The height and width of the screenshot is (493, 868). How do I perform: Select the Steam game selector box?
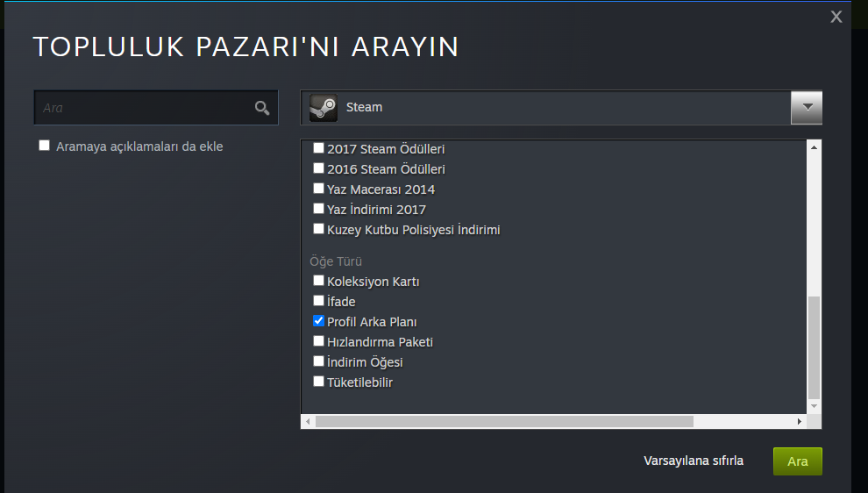click(561, 108)
